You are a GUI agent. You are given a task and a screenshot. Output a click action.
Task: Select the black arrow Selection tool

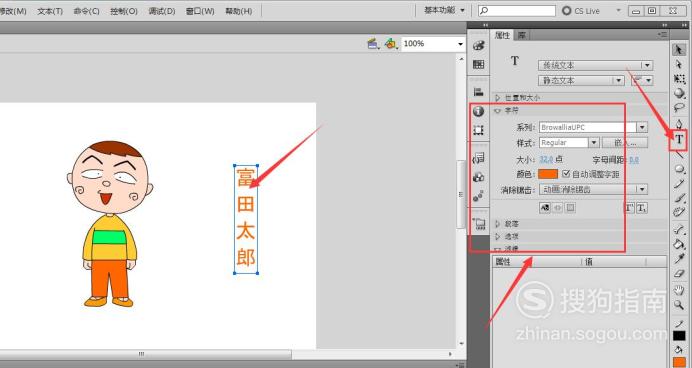pos(679,50)
